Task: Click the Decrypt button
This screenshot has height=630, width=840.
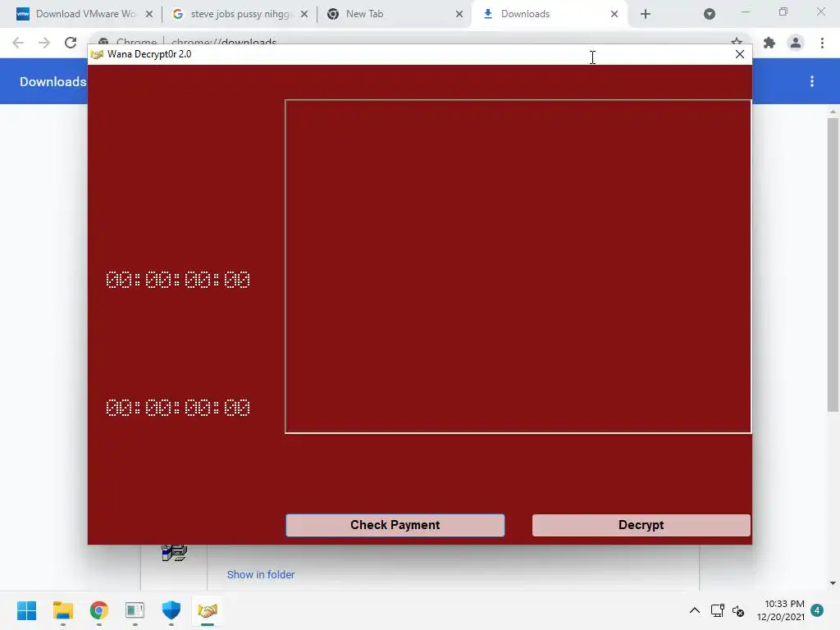Action: (x=641, y=525)
